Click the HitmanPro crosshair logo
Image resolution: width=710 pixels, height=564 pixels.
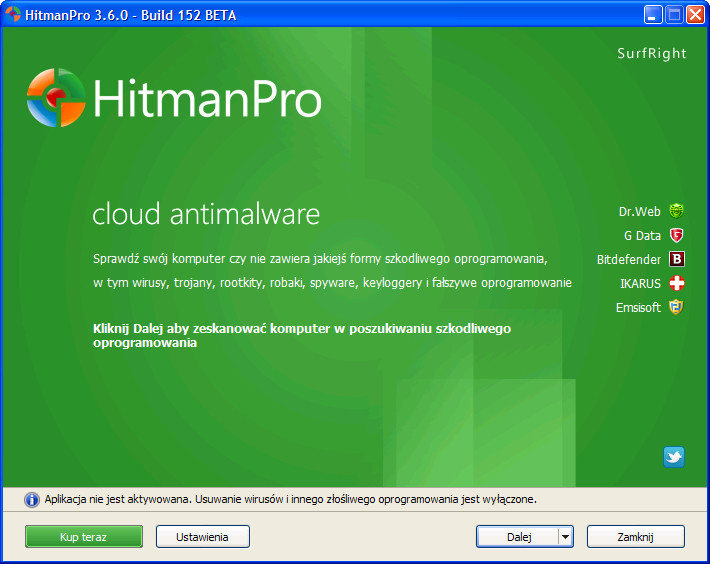pos(56,97)
